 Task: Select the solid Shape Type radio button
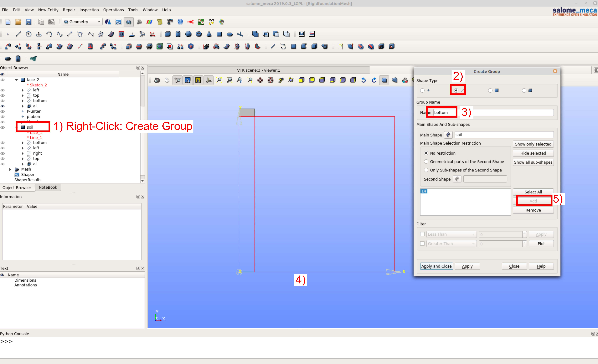[x=524, y=90]
